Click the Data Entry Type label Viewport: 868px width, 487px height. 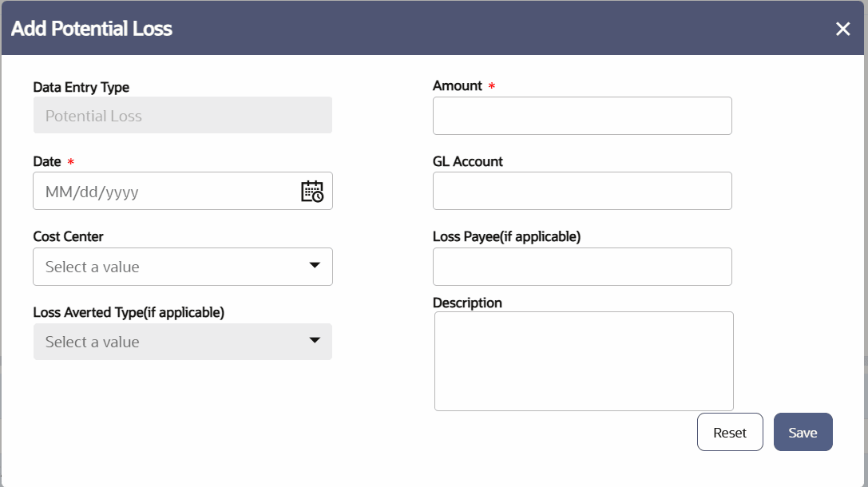[x=81, y=88]
